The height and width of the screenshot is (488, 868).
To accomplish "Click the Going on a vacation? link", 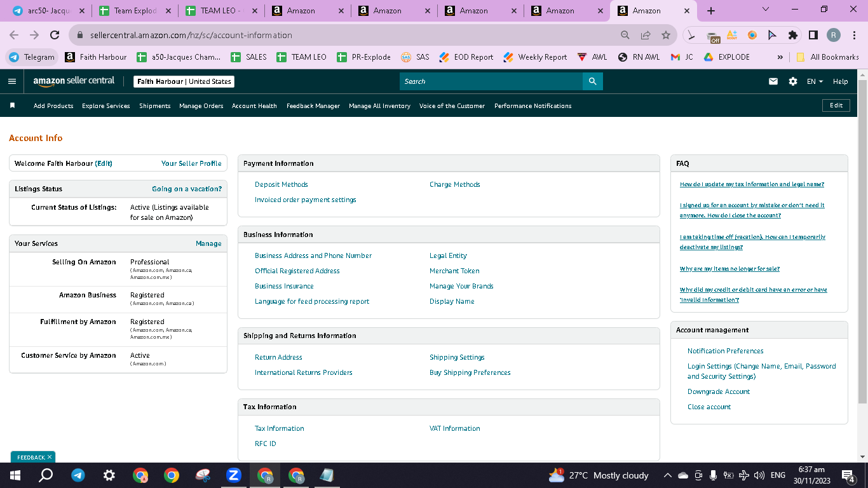I will point(187,189).
